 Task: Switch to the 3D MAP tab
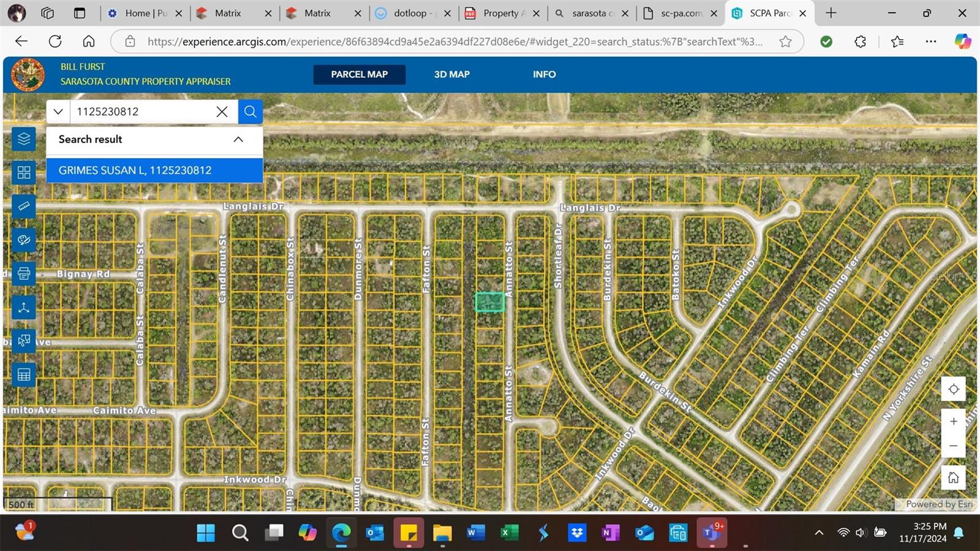click(x=451, y=74)
